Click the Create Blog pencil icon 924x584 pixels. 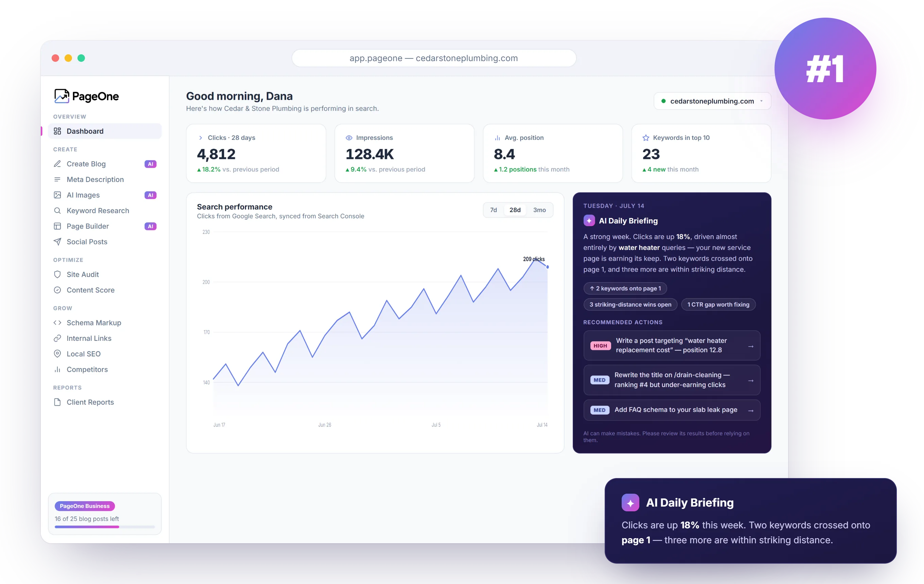57,164
